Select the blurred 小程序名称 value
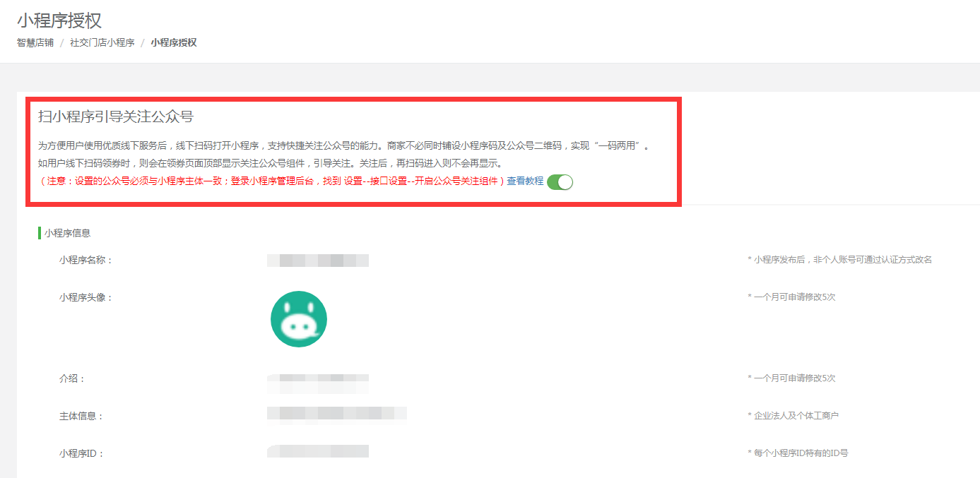Screen dimensions: 980x478 pyautogui.click(x=318, y=261)
